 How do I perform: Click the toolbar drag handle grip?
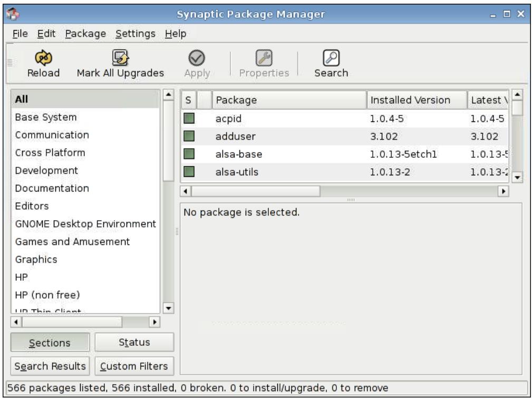(x=10, y=63)
